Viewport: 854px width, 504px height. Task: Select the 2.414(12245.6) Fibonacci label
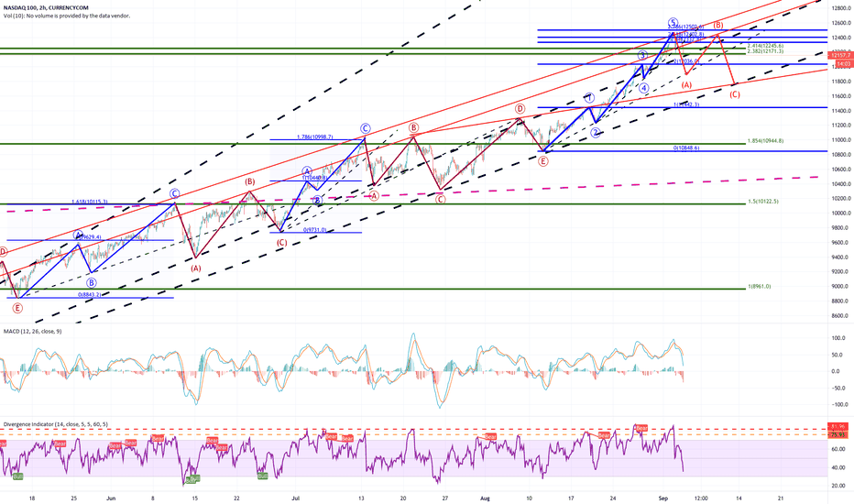pyautogui.click(x=765, y=46)
